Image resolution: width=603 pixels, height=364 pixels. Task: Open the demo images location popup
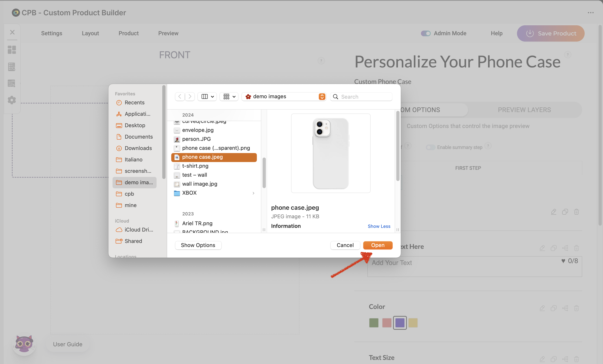pos(284,96)
